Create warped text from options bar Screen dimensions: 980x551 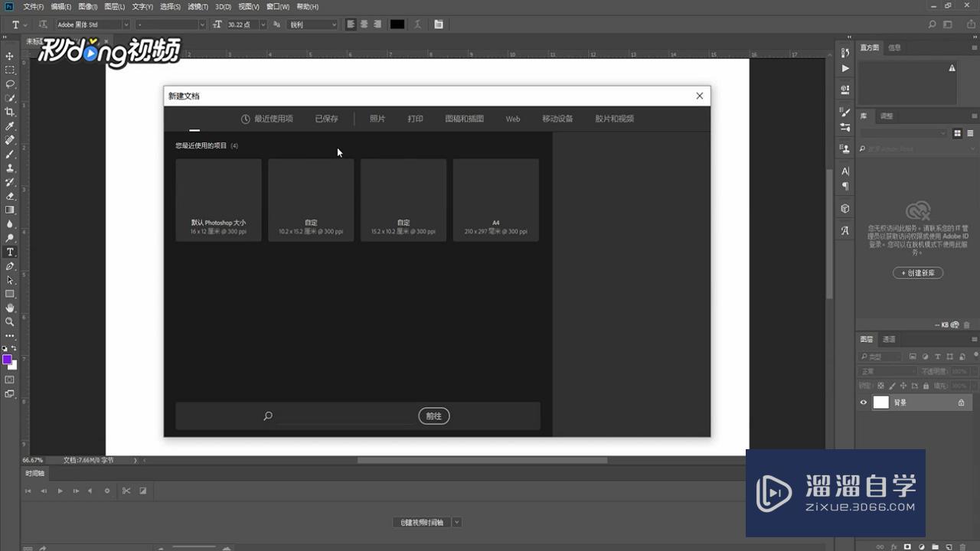[x=418, y=24]
